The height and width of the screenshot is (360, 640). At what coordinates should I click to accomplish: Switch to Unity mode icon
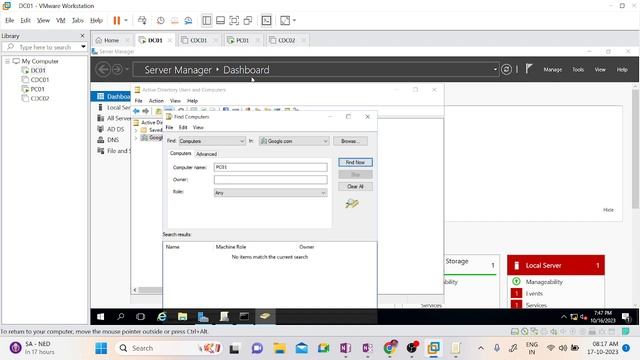248,20
